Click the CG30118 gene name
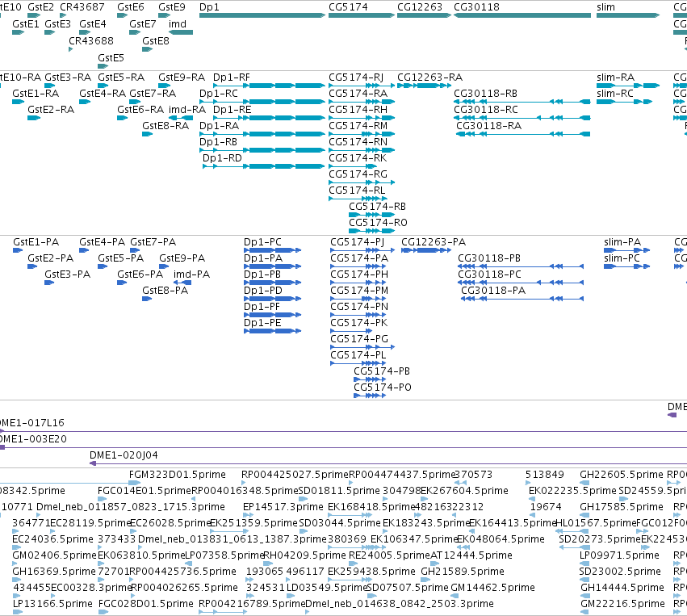The height and width of the screenshot is (616, 687). (476, 7)
